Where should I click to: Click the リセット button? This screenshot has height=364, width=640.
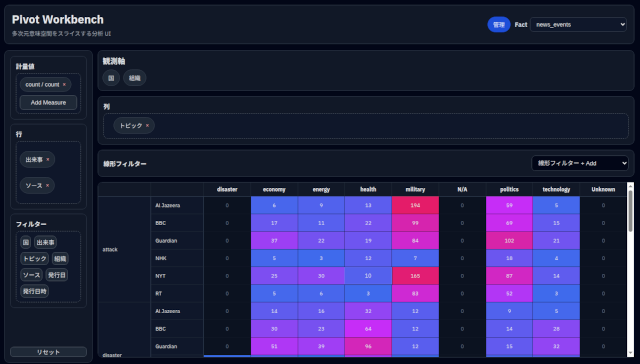click(x=48, y=352)
